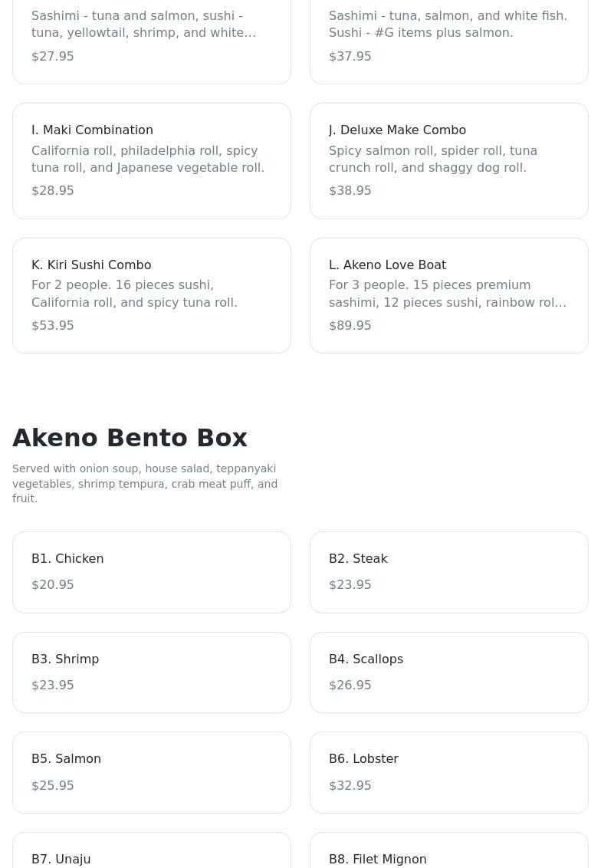The image size is (601, 868).
Task: Select the B5. Salmon bento box
Action: (x=152, y=772)
